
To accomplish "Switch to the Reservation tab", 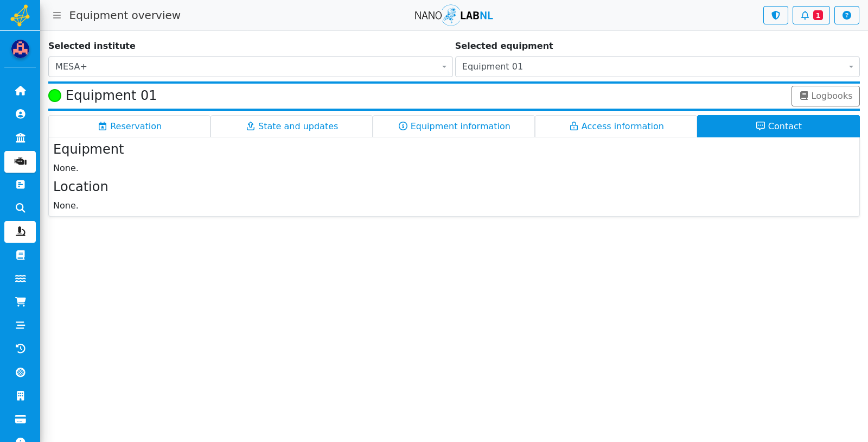I will click(130, 126).
